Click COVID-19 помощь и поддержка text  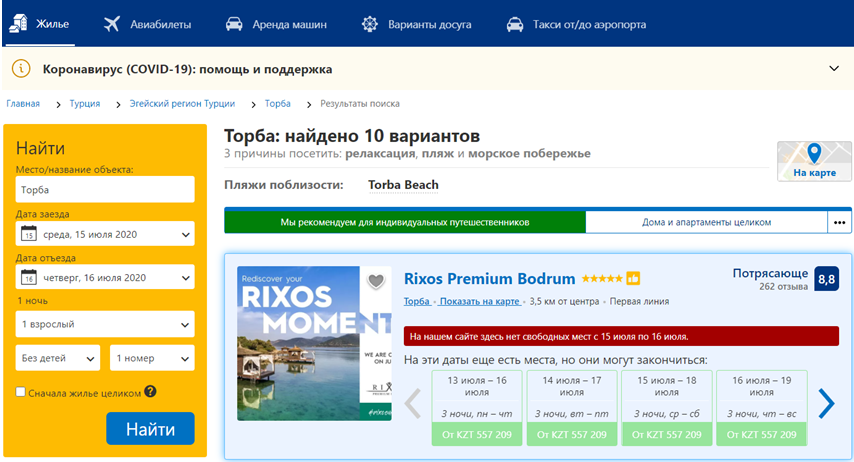(x=187, y=69)
